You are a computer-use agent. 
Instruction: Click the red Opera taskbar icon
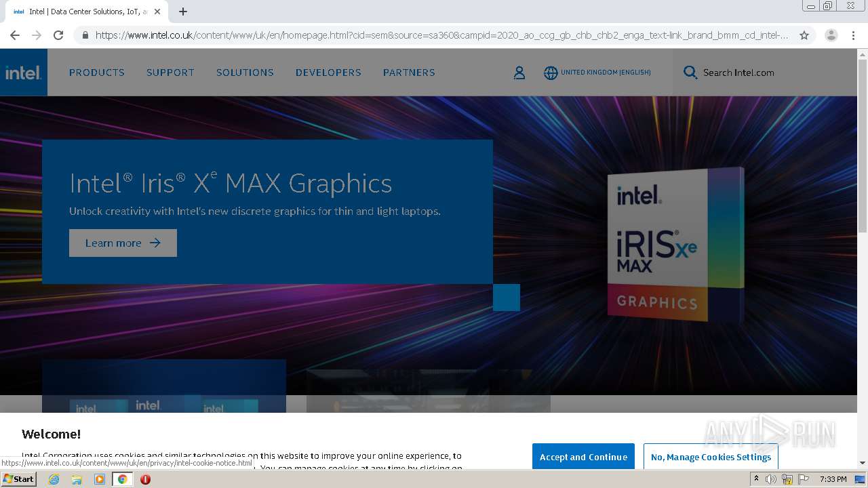click(145, 479)
